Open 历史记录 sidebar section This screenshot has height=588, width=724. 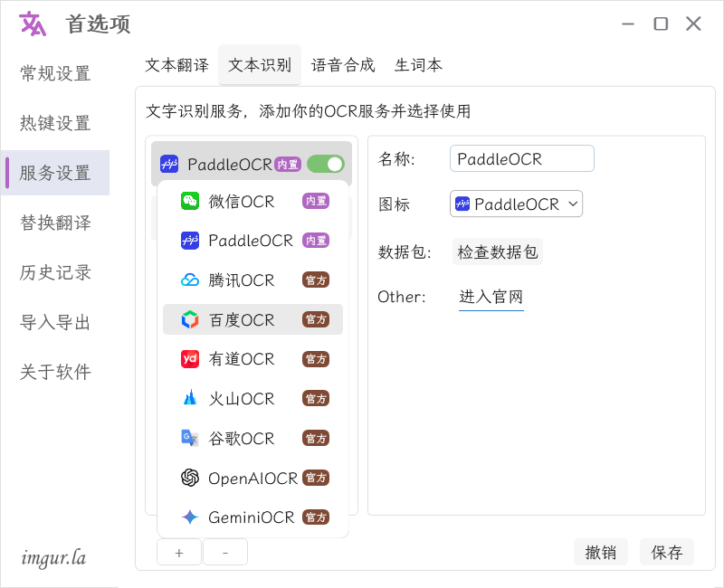(x=55, y=273)
